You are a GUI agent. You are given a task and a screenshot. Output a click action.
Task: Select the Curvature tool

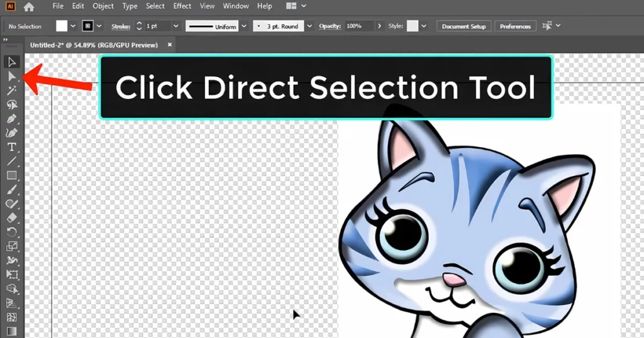[x=11, y=133]
